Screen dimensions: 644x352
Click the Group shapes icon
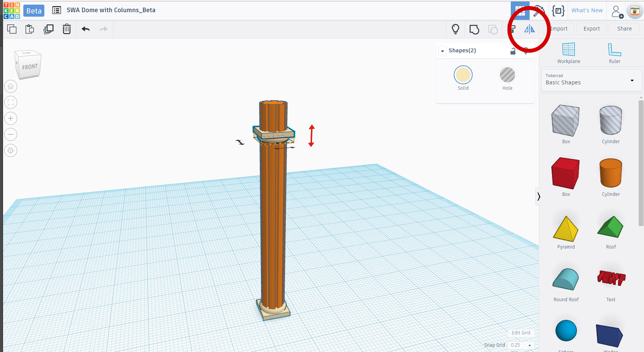(474, 29)
